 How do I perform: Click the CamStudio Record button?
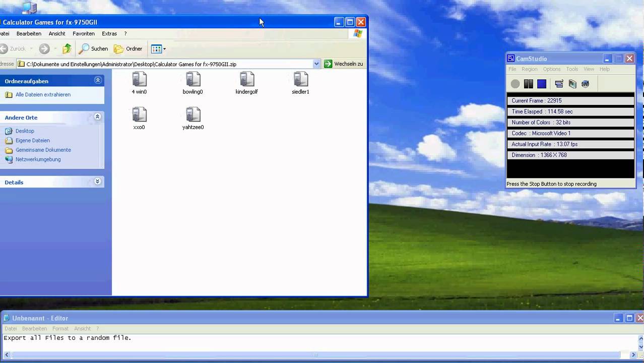pyautogui.click(x=515, y=84)
